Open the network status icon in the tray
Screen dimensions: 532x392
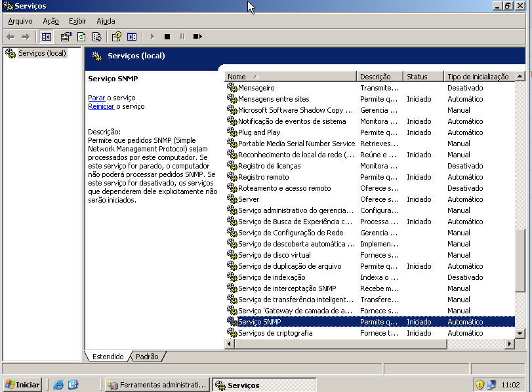click(x=491, y=385)
